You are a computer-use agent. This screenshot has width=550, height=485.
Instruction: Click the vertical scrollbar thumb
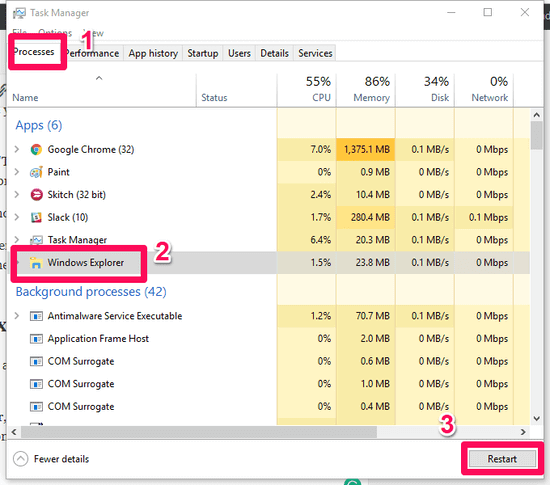click(536, 135)
